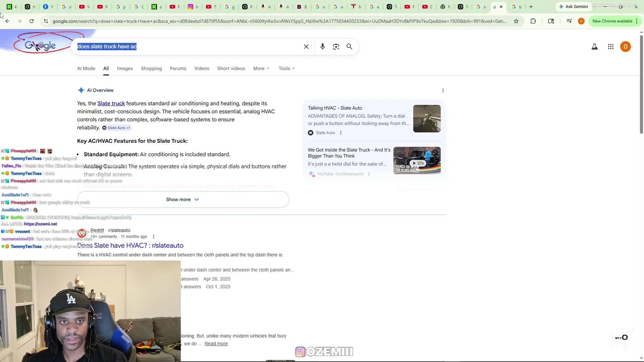Screen dimensions: 644x362
Task: Go back to the previous page
Action: 8,21
